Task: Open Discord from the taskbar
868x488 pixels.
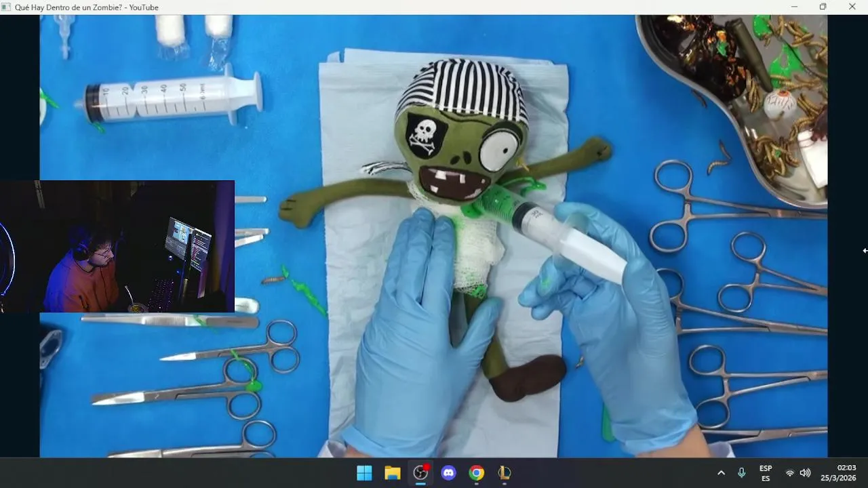Action: point(449,473)
